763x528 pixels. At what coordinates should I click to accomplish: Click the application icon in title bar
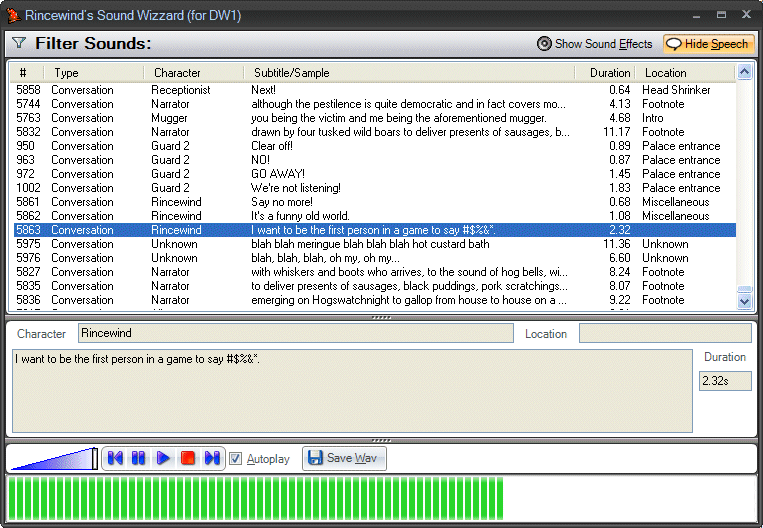click(13, 16)
